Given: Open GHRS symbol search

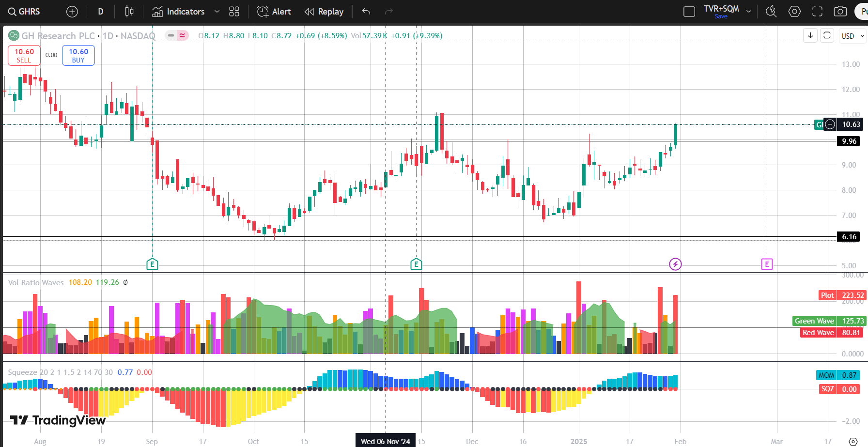Looking at the screenshot, I should pyautogui.click(x=24, y=12).
